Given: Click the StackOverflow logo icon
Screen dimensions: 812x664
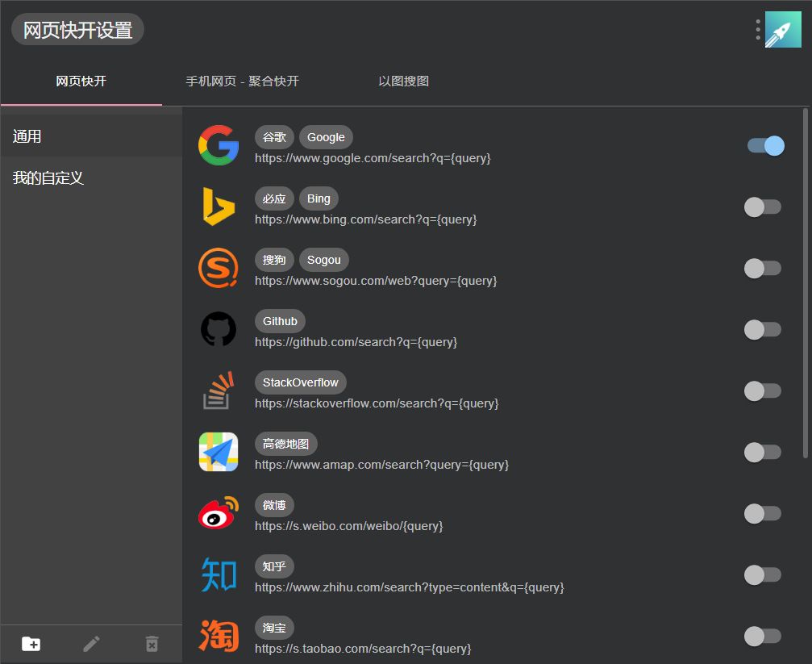Looking at the screenshot, I should 219,390.
